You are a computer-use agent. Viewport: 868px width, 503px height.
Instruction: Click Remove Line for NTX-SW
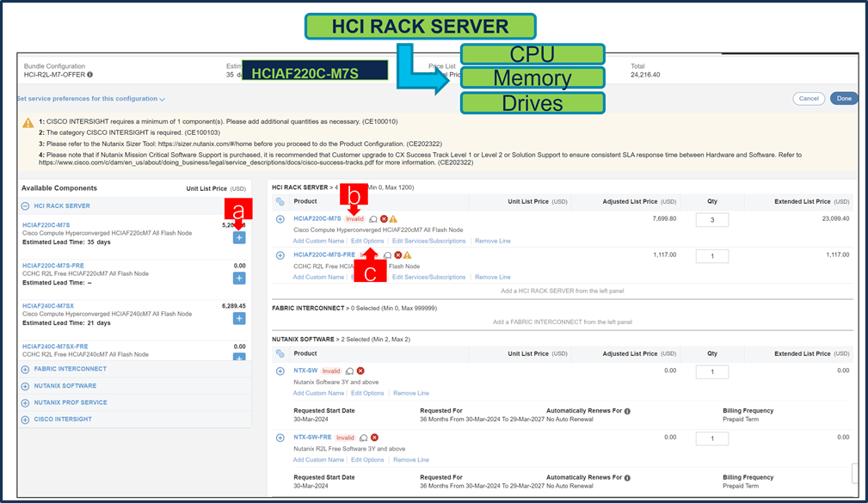point(411,394)
